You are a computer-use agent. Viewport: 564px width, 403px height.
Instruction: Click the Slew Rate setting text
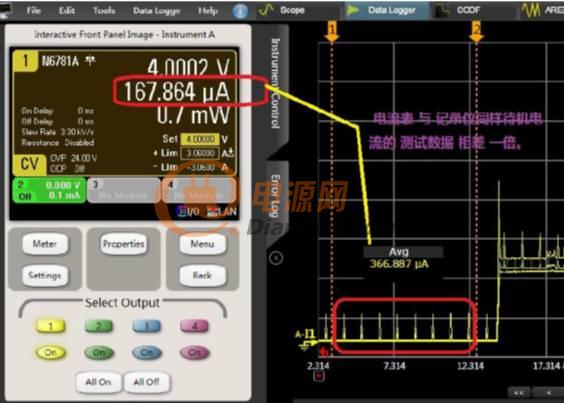pyautogui.click(x=58, y=132)
